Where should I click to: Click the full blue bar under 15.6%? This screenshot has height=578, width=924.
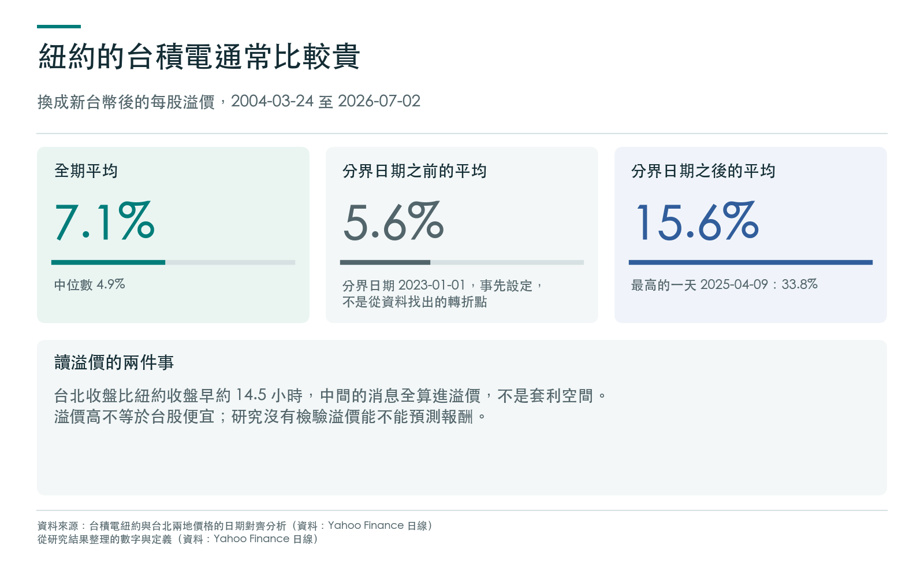(751, 262)
